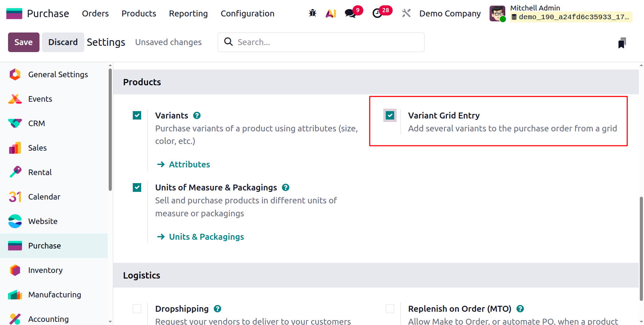The width and height of the screenshot is (644, 325).
Task: Follow the Attributes link
Action: point(189,164)
